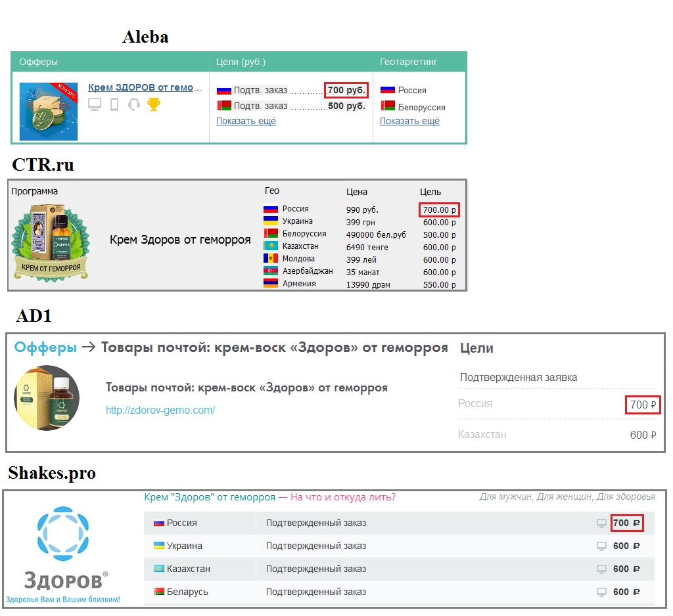Select the Геотаргетинг column header
Viewport: 673px width, 616px height.
point(409,62)
